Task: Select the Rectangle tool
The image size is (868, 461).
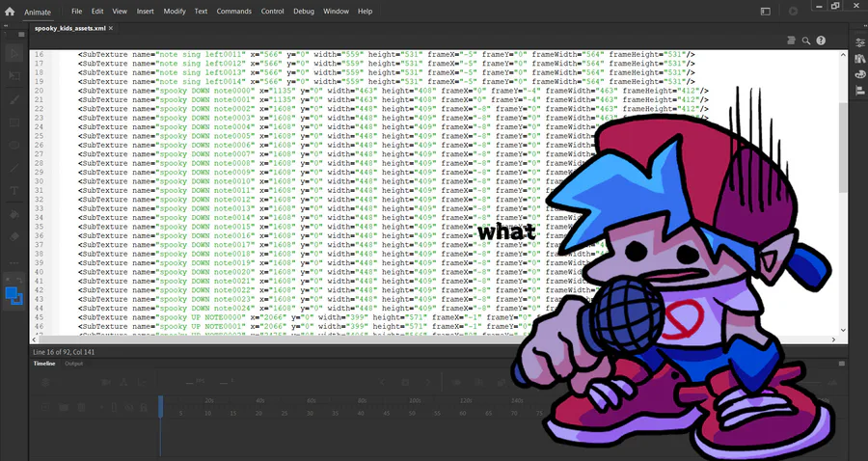Action: (x=14, y=122)
